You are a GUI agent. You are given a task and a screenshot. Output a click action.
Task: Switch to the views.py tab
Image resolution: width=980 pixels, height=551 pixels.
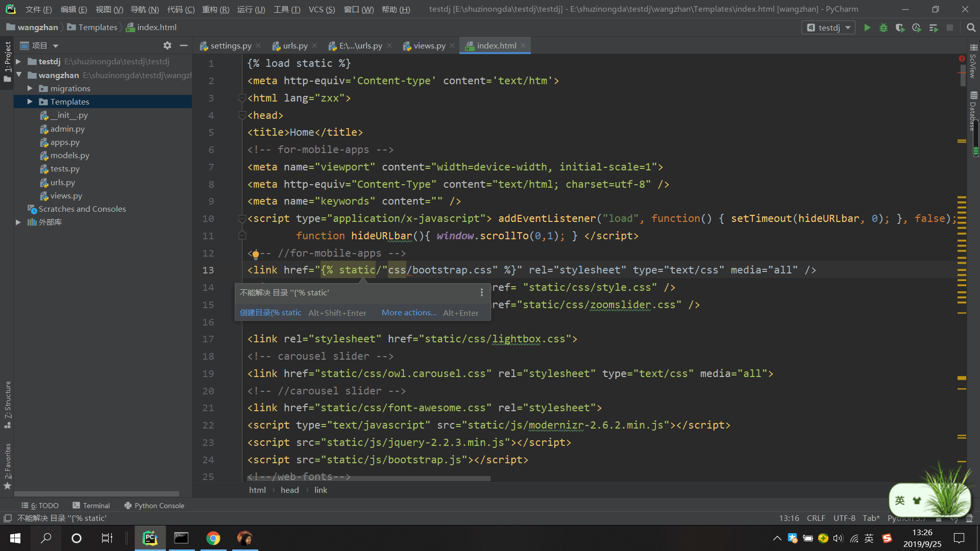[429, 45]
